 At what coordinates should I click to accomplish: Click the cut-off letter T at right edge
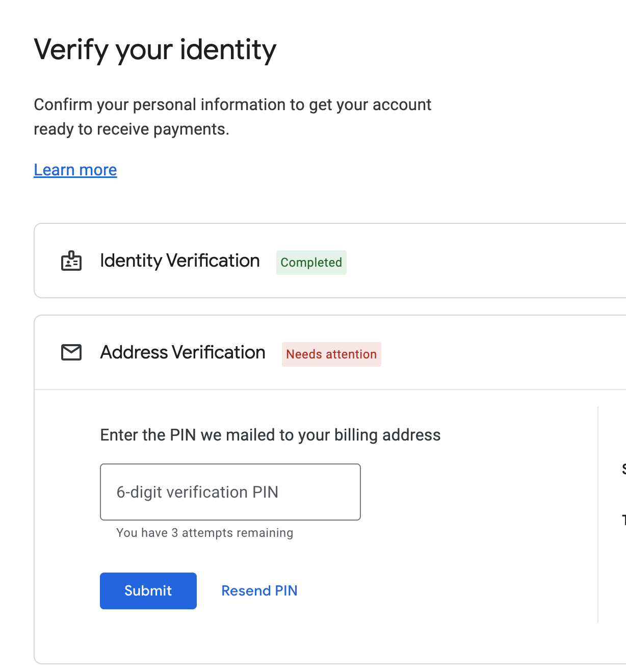point(623,520)
